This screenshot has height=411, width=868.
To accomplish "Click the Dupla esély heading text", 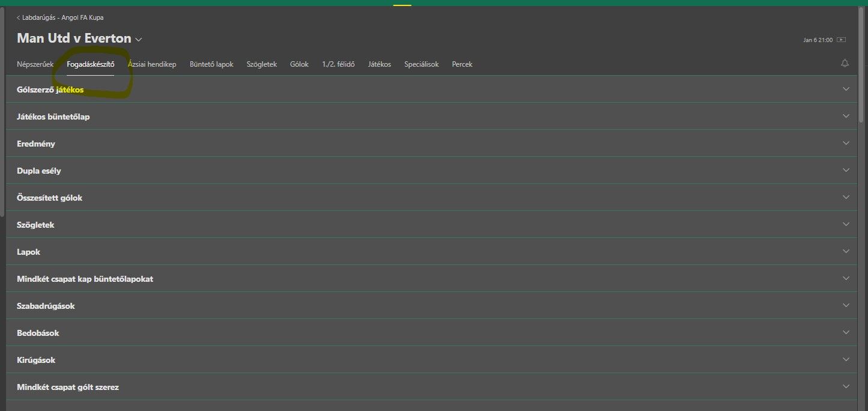I will coord(39,171).
